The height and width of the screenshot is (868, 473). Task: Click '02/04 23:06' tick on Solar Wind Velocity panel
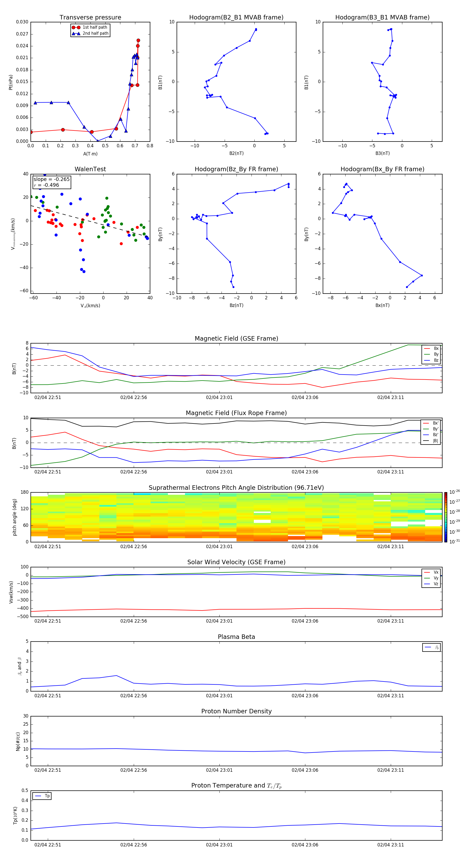[x=305, y=621]
